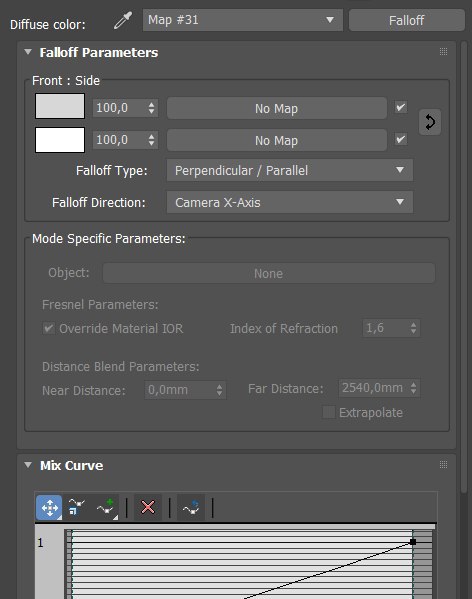
Task: Open the white side color swatch
Action: point(60,140)
